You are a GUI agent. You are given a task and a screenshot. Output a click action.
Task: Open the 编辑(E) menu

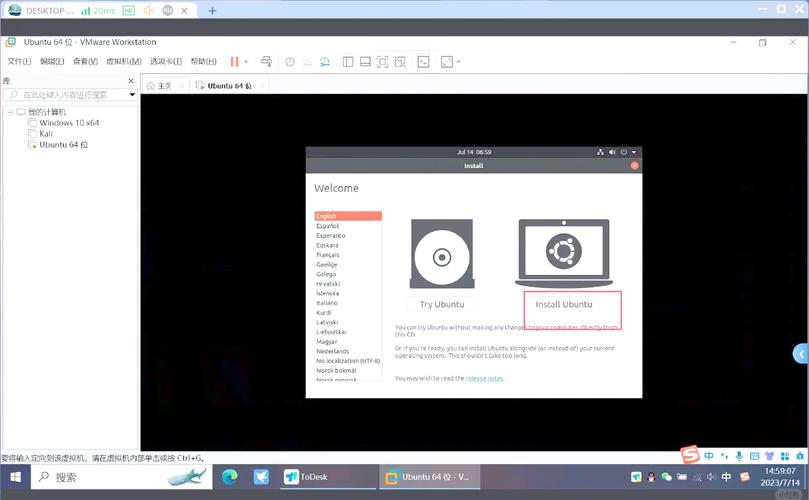click(52, 61)
